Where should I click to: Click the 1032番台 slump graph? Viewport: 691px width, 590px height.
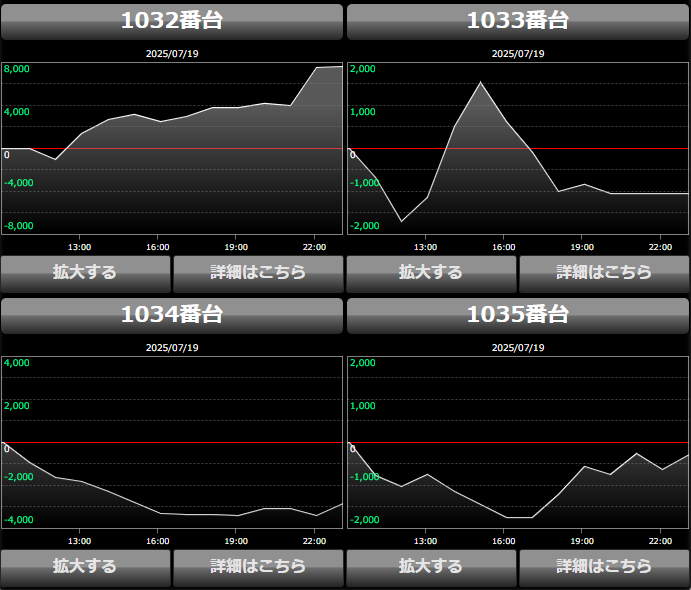[172, 148]
